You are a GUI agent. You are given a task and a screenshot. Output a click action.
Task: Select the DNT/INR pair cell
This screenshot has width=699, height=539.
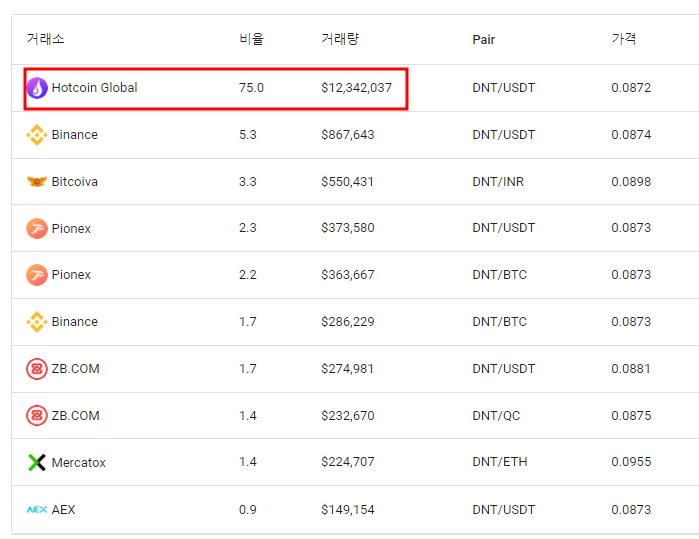tap(498, 181)
